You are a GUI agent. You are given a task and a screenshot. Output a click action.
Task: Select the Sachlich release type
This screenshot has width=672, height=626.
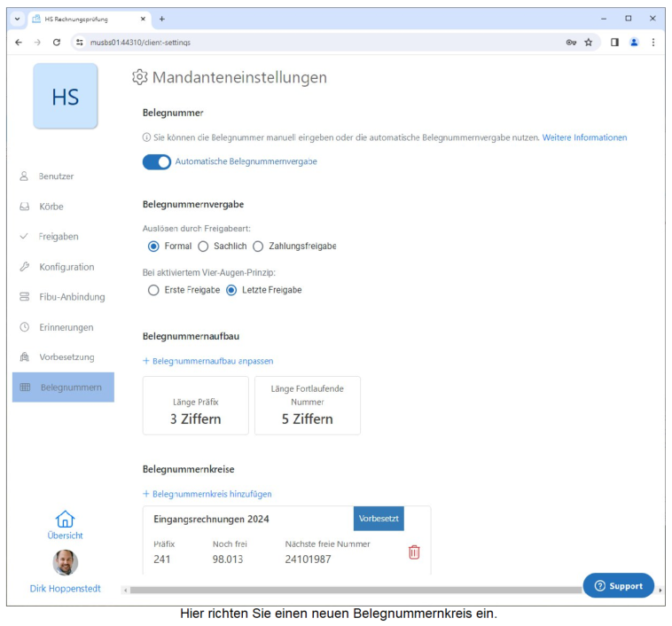tap(203, 246)
